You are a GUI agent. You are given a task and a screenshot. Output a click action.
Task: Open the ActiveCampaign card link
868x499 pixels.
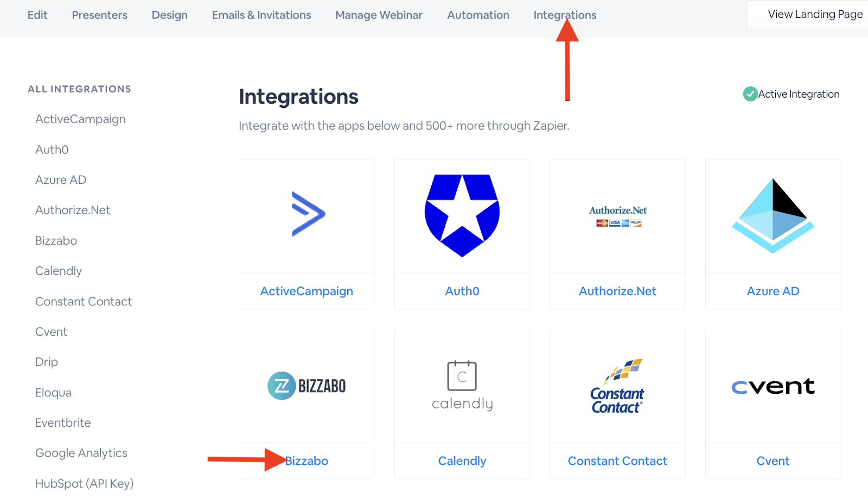(x=307, y=291)
